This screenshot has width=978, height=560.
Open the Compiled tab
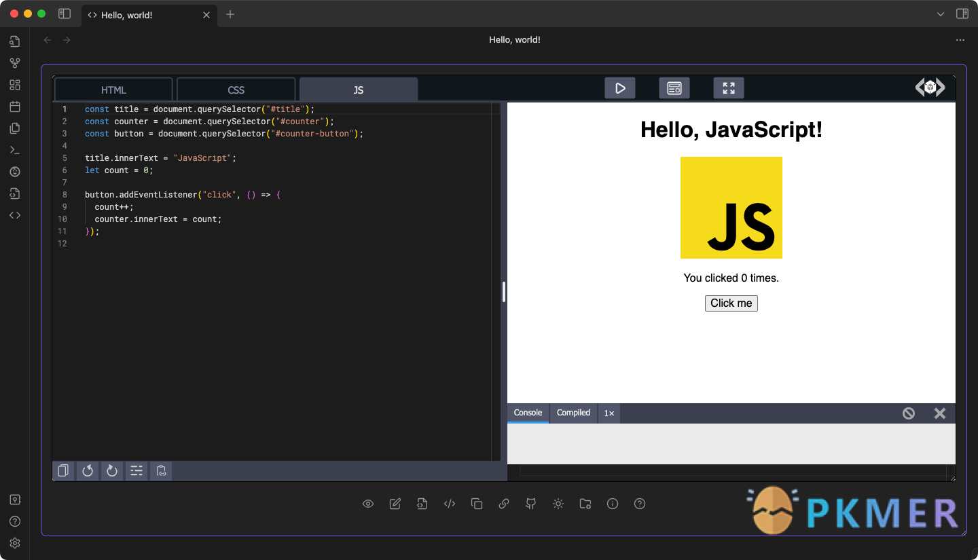point(573,413)
